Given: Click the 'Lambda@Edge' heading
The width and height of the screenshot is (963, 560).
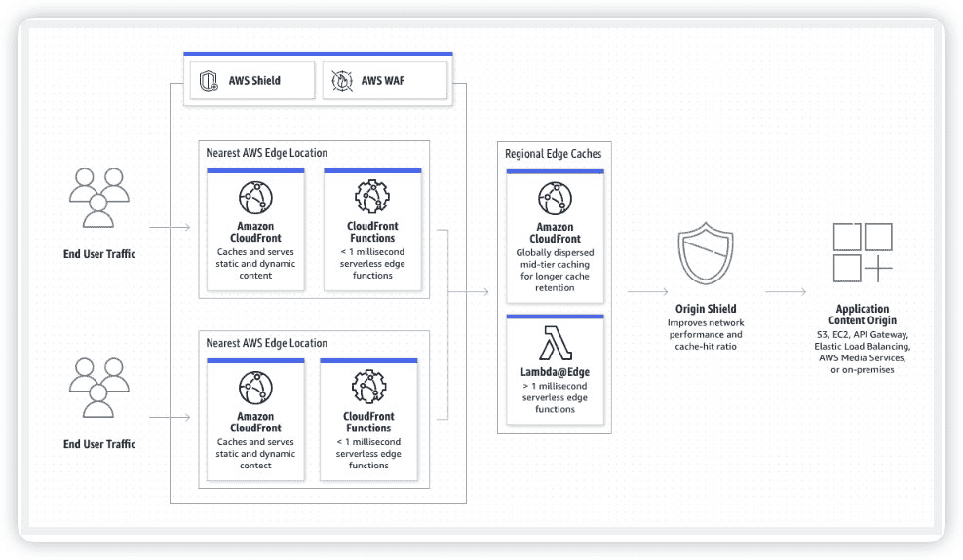Looking at the screenshot, I should [x=556, y=372].
